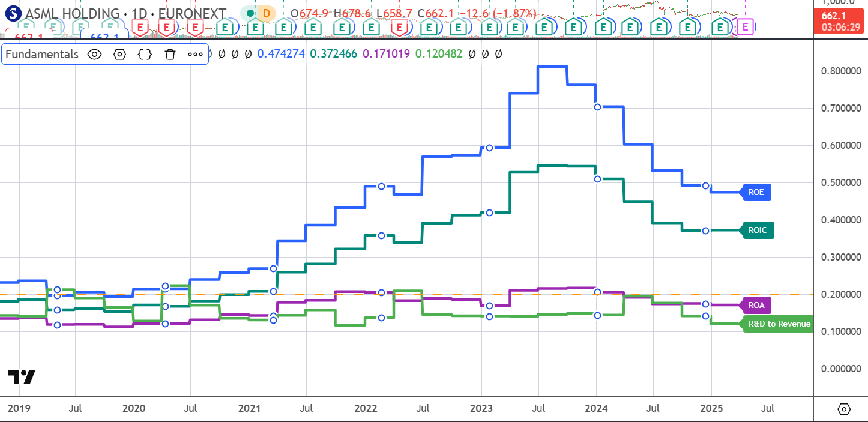Click the 0.400000 axis label
The image size is (868, 422).
841,220
